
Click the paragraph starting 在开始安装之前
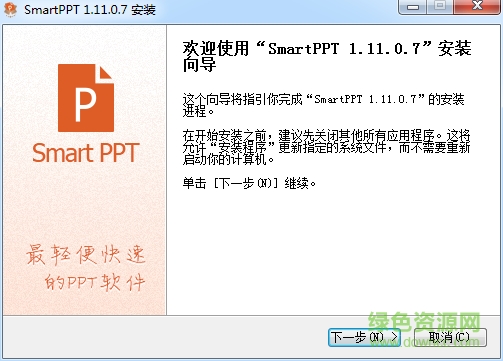pos(326,147)
